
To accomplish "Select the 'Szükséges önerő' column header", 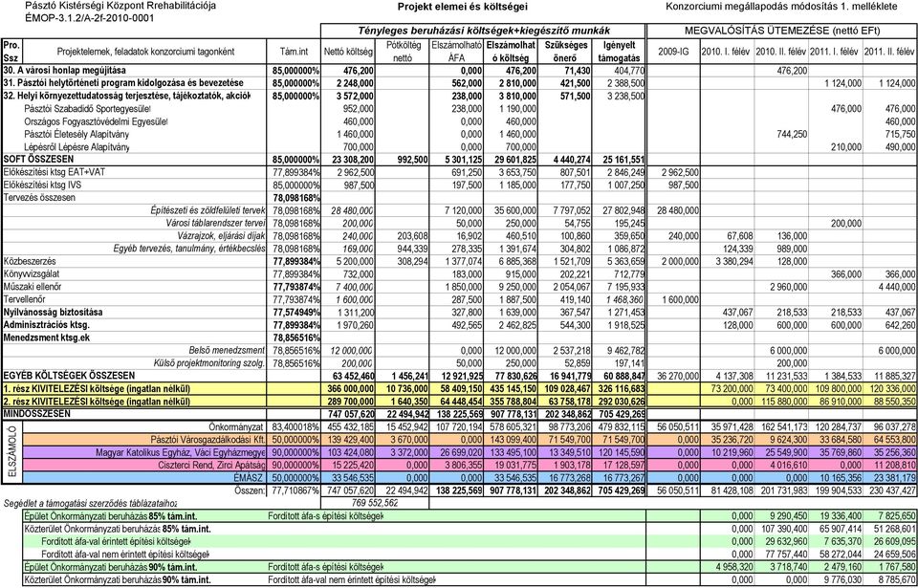I will click(x=565, y=51).
